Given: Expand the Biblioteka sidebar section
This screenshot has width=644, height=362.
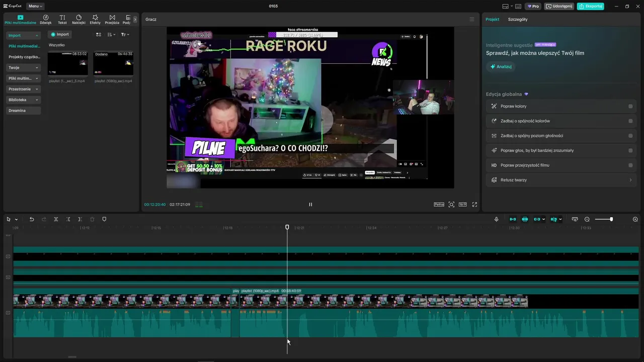Looking at the screenshot, I should (23, 100).
